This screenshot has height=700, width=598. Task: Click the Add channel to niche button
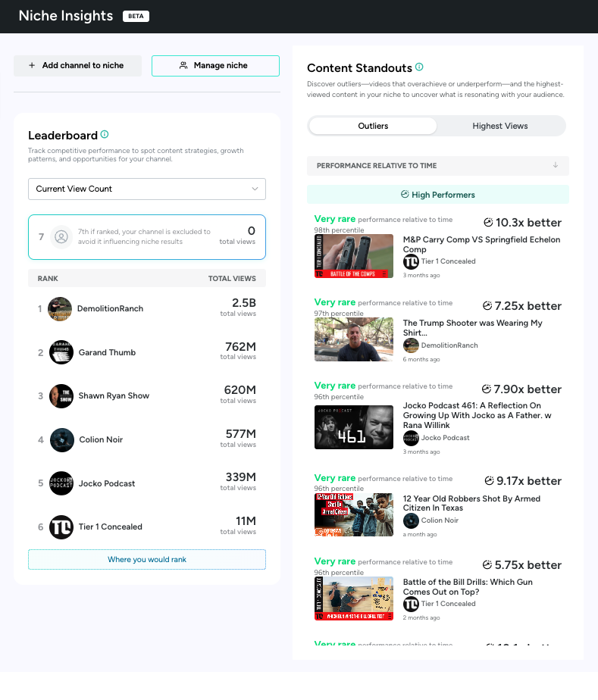click(78, 66)
